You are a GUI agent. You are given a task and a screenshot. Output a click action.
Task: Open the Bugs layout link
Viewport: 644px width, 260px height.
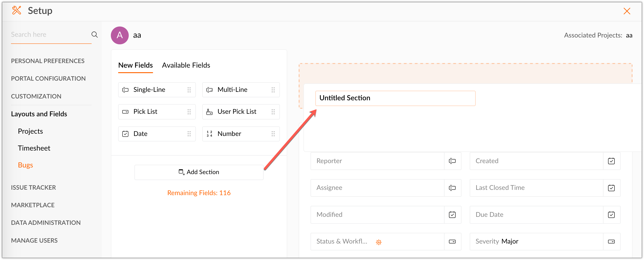click(x=25, y=165)
